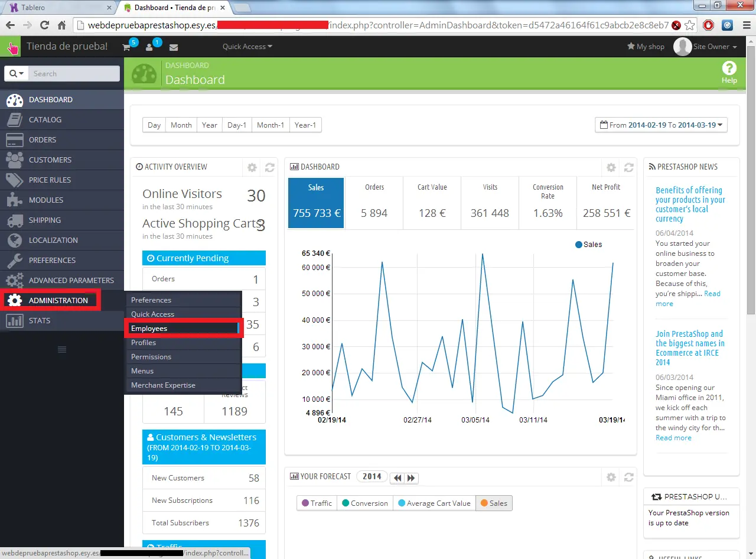Open Your Forecast settings gear
Image resolution: width=756 pixels, height=559 pixels.
611,477
